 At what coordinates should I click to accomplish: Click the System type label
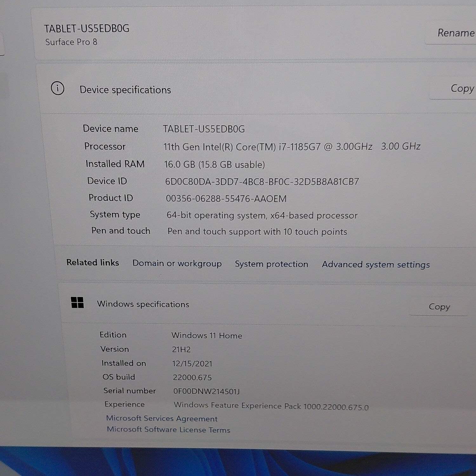[115, 215]
